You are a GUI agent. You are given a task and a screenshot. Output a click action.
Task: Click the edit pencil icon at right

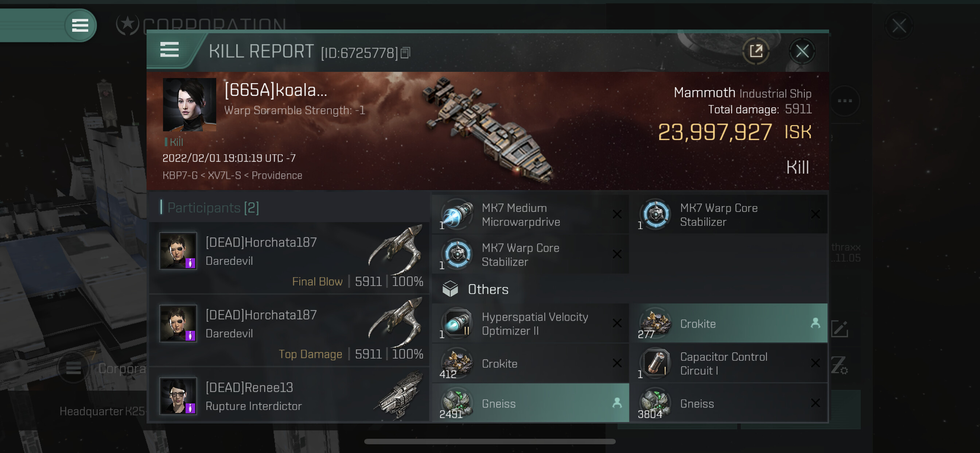coord(840,329)
